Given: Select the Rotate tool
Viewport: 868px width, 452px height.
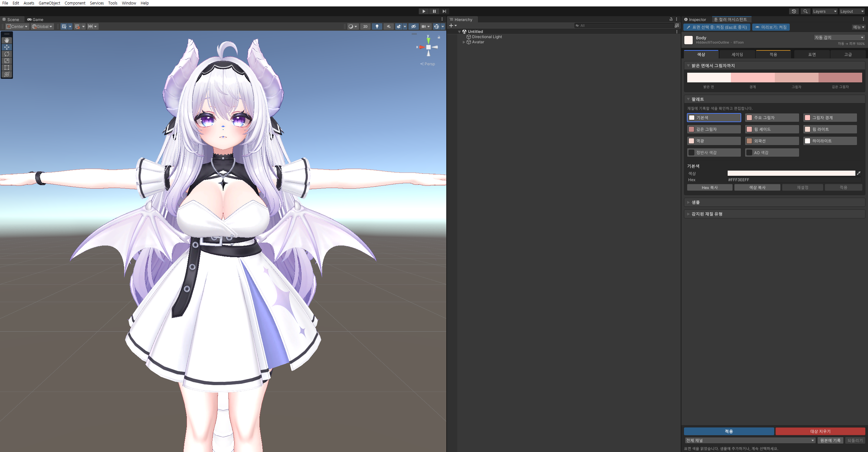Looking at the screenshot, I should point(7,54).
